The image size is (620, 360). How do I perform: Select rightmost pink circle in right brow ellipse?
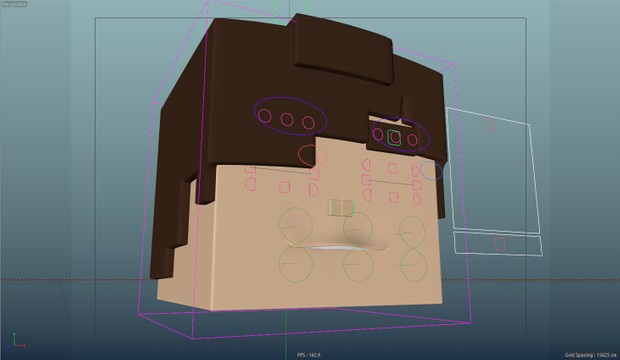click(412, 139)
